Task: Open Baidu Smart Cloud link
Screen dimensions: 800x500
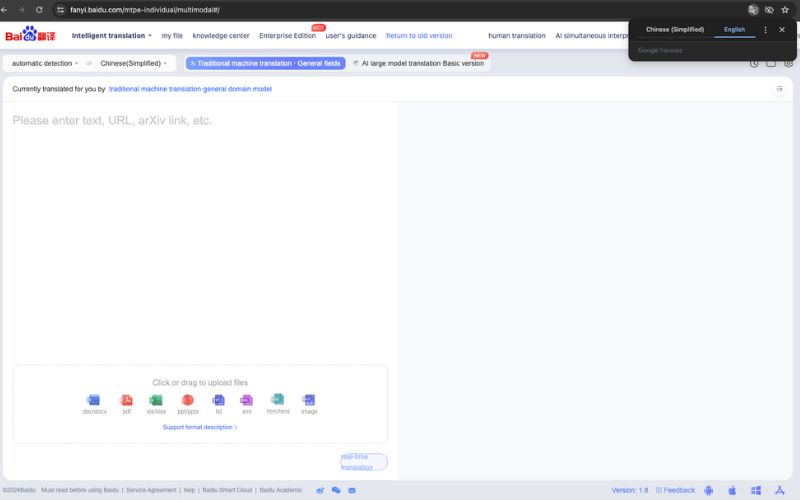Action: pos(227,490)
